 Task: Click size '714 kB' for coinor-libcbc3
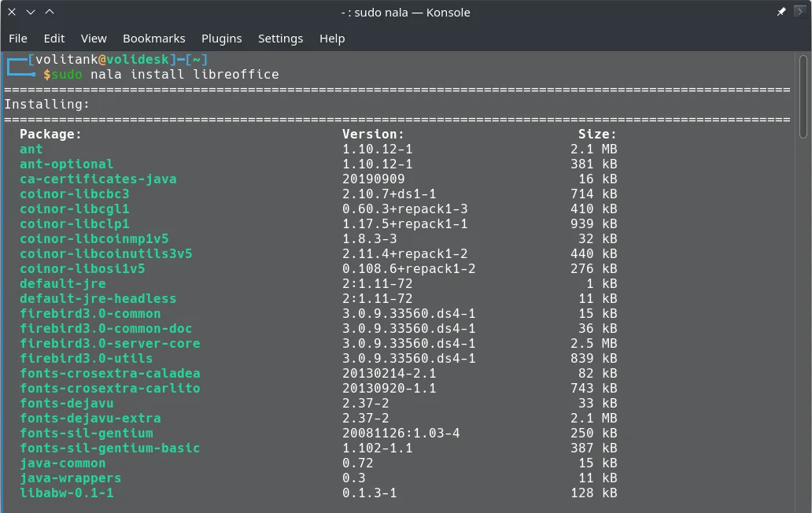point(594,194)
